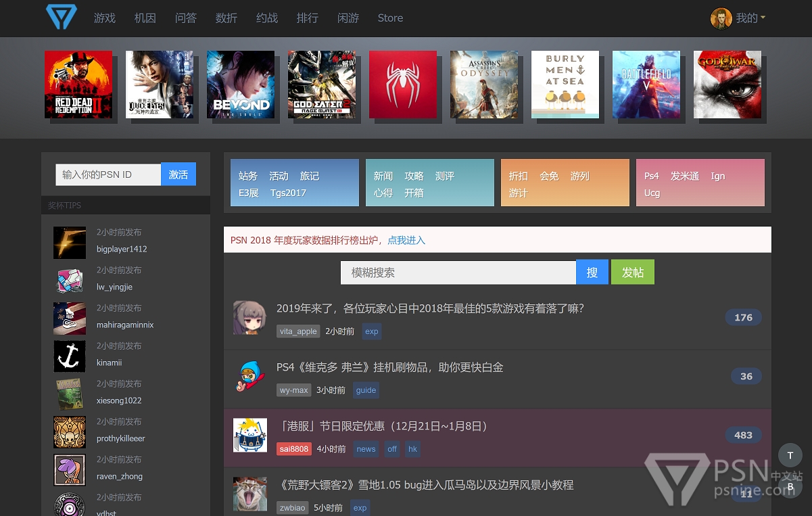Open the Battlefield V cover
Screen dimensions: 812x516
[646, 85]
